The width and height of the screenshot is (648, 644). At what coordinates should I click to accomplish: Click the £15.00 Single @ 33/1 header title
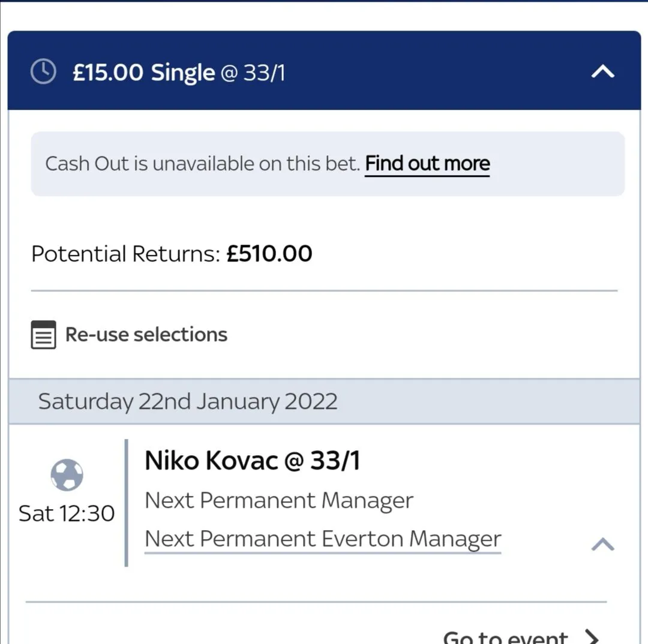click(x=144, y=73)
